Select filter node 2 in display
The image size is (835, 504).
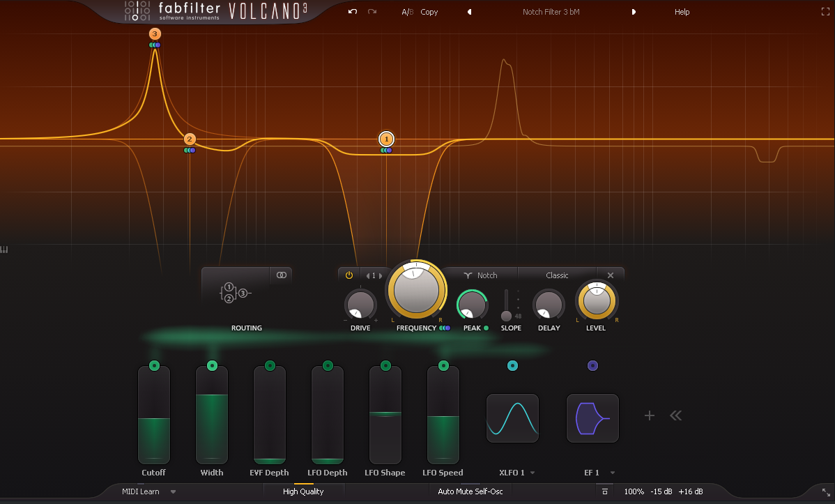(190, 139)
